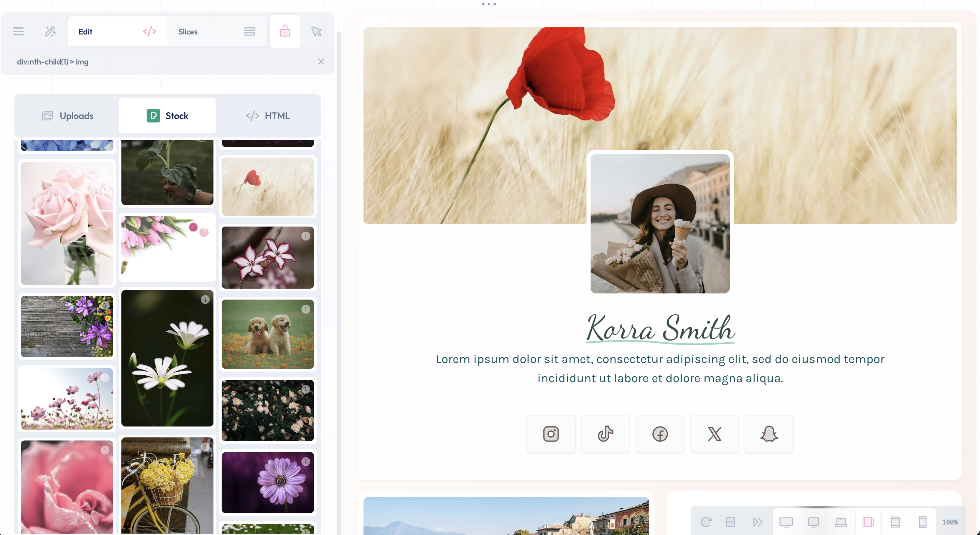Select the large desktop monitor viewport
The height and width of the screenshot is (535, 980).
[786, 522]
